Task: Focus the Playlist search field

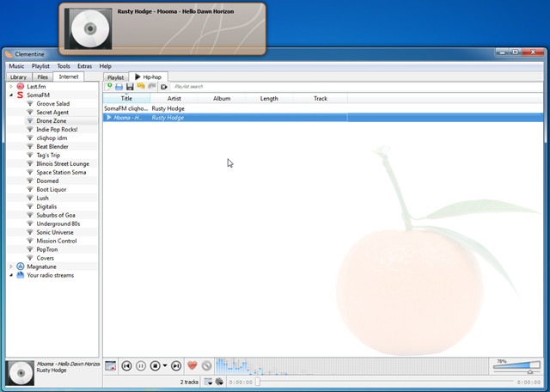Action: (357, 87)
